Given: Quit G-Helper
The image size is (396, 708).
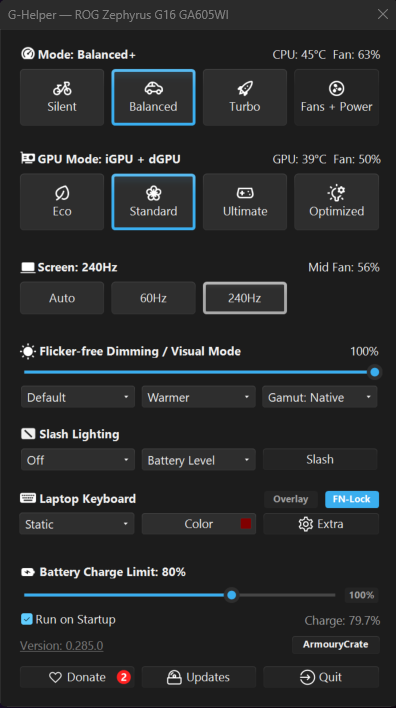Looking at the screenshot, I should 321,677.
